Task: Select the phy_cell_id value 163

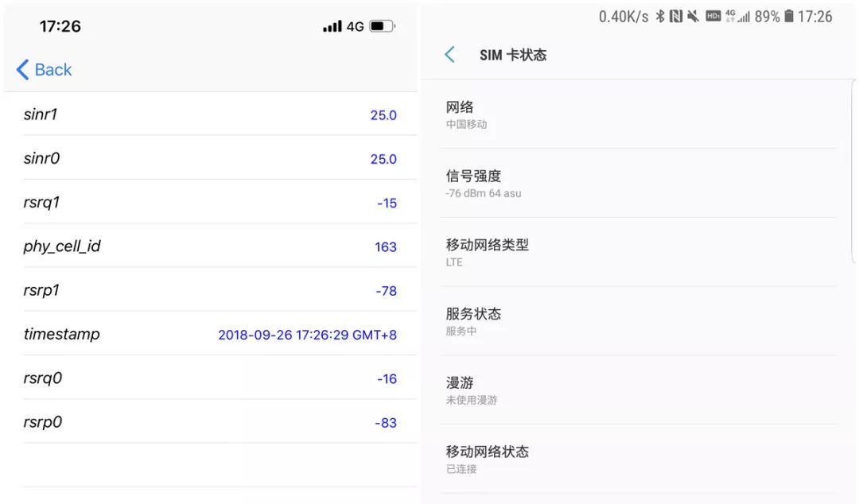Action: [x=386, y=246]
